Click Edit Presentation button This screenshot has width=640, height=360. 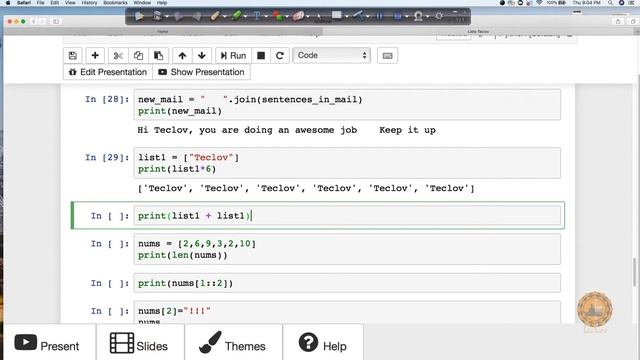(x=108, y=72)
